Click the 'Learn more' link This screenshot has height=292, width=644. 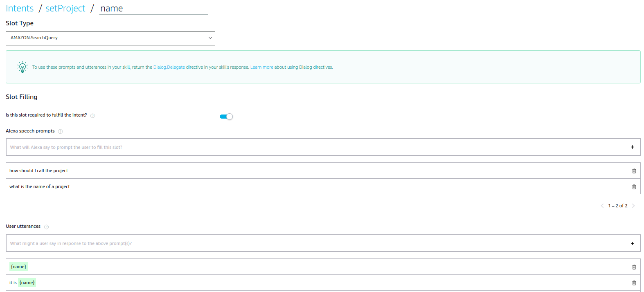pyautogui.click(x=261, y=67)
